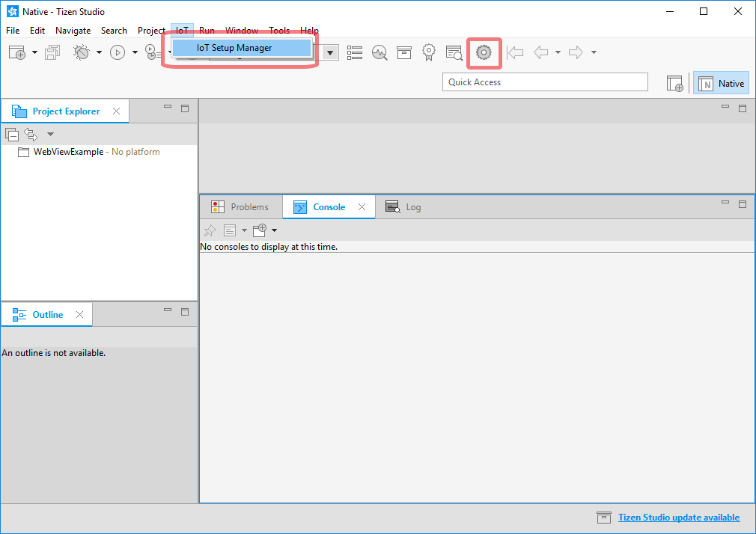
Task: Collapse all in Project Explorer
Action: 12,135
